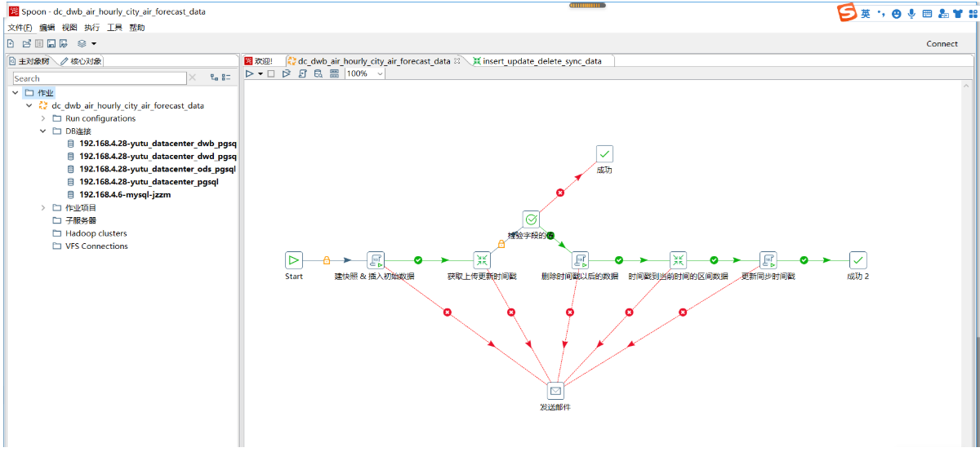Switch to insert_update_delete_sync_data tab
This screenshot has width=980, height=461.
pos(541,61)
